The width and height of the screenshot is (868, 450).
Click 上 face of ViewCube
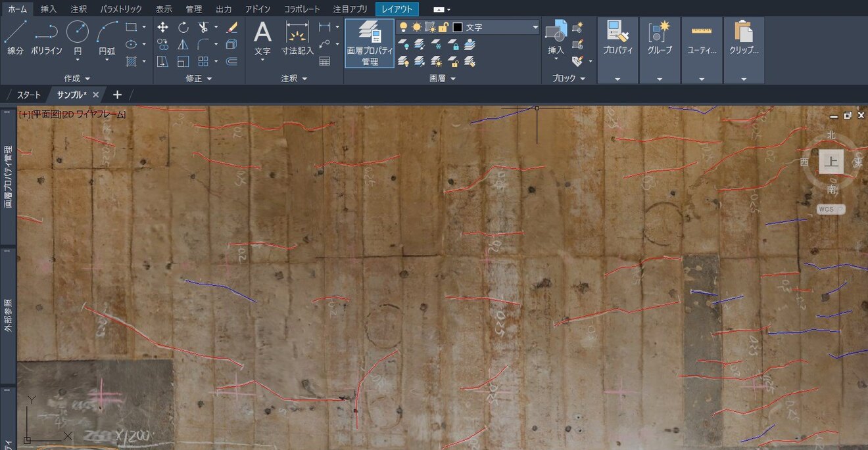click(x=831, y=162)
